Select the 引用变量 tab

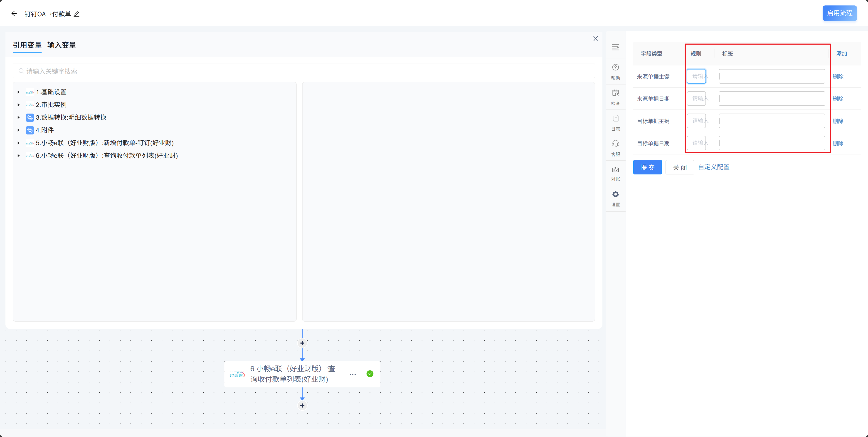pos(27,45)
